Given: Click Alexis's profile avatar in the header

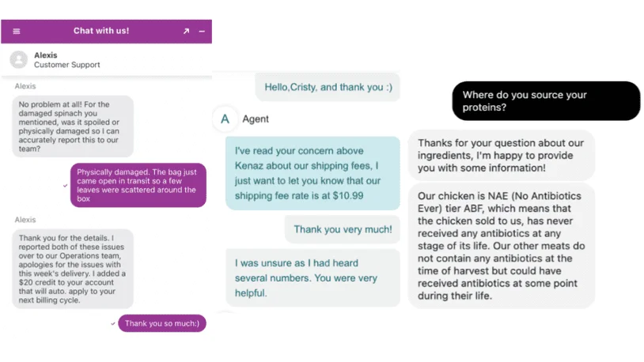Looking at the screenshot, I should click(17, 60).
